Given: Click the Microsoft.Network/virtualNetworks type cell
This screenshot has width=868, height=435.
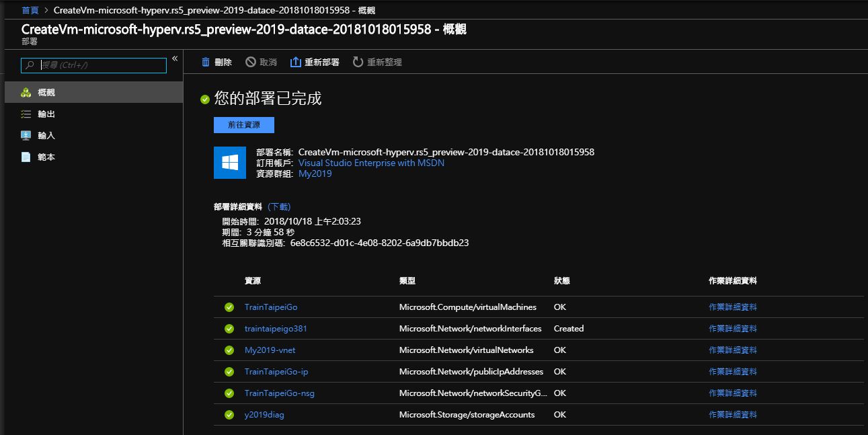Looking at the screenshot, I should [x=467, y=350].
